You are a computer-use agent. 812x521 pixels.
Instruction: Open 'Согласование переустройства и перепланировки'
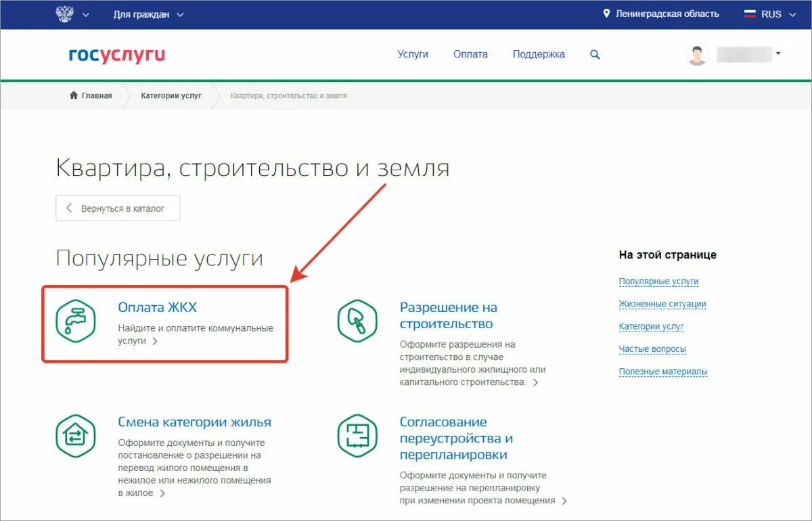point(456,438)
